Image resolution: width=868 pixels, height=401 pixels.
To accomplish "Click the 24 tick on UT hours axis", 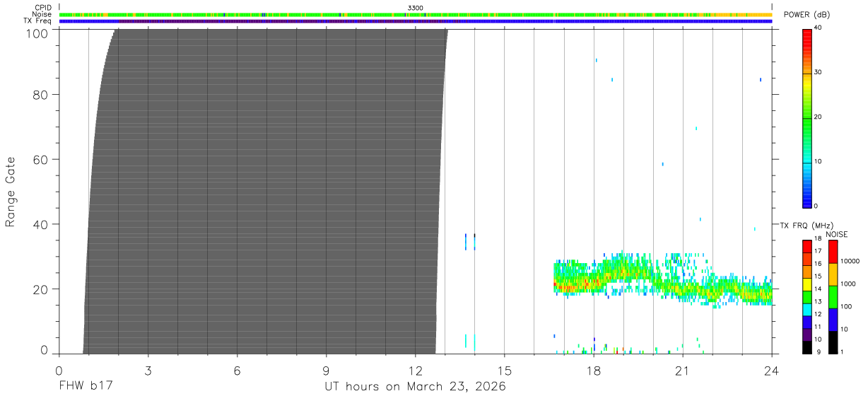I will (x=771, y=371).
